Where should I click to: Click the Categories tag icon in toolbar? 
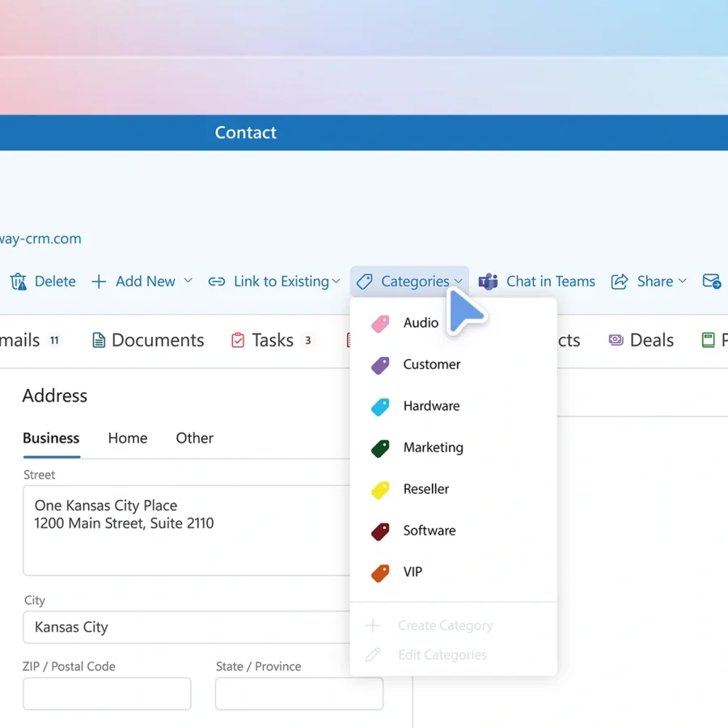pyautogui.click(x=365, y=281)
